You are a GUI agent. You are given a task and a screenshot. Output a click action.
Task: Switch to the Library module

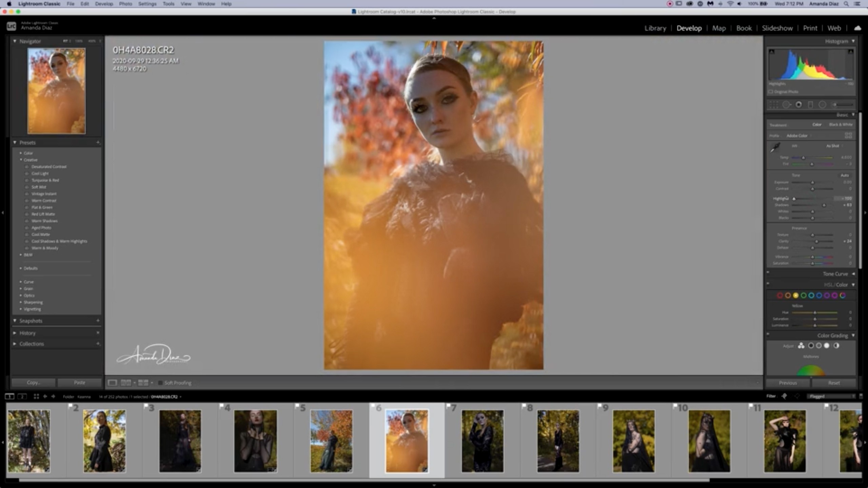655,28
